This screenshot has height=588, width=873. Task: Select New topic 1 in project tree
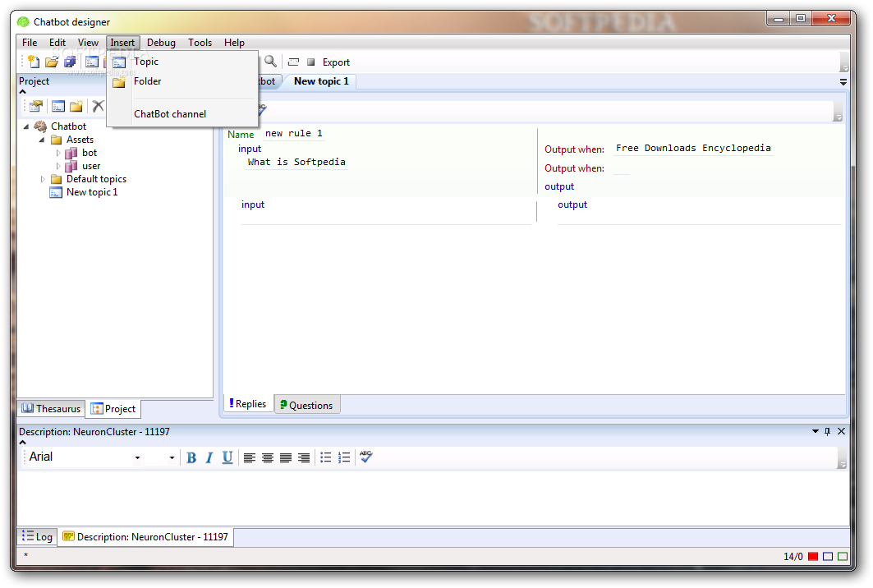pyautogui.click(x=92, y=192)
